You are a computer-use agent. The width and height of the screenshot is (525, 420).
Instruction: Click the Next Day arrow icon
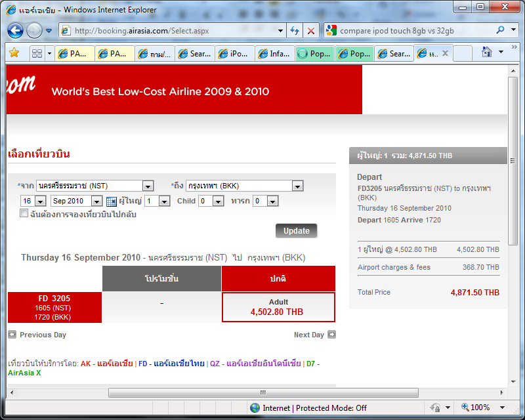pos(331,334)
